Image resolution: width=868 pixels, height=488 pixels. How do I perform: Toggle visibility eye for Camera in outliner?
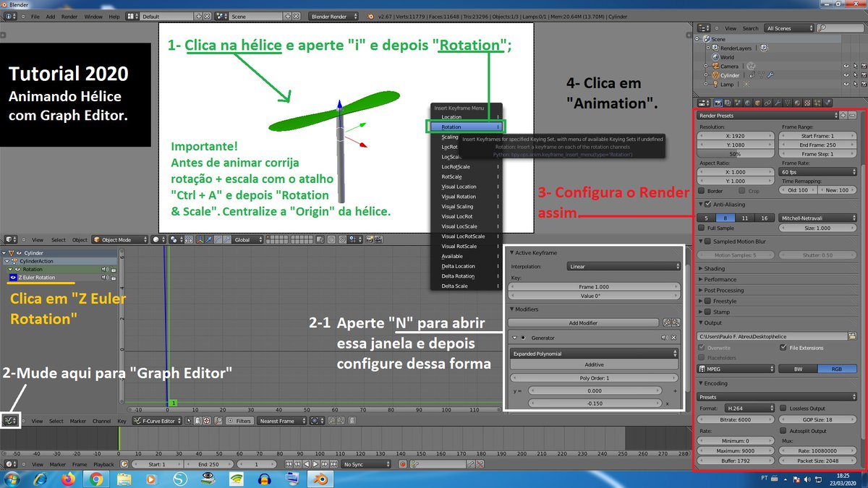click(x=846, y=66)
